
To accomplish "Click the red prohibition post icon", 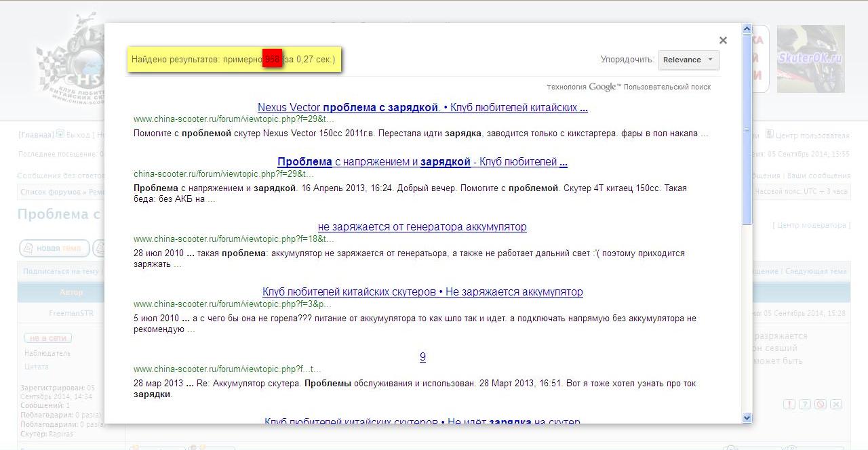I will pos(821,405).
